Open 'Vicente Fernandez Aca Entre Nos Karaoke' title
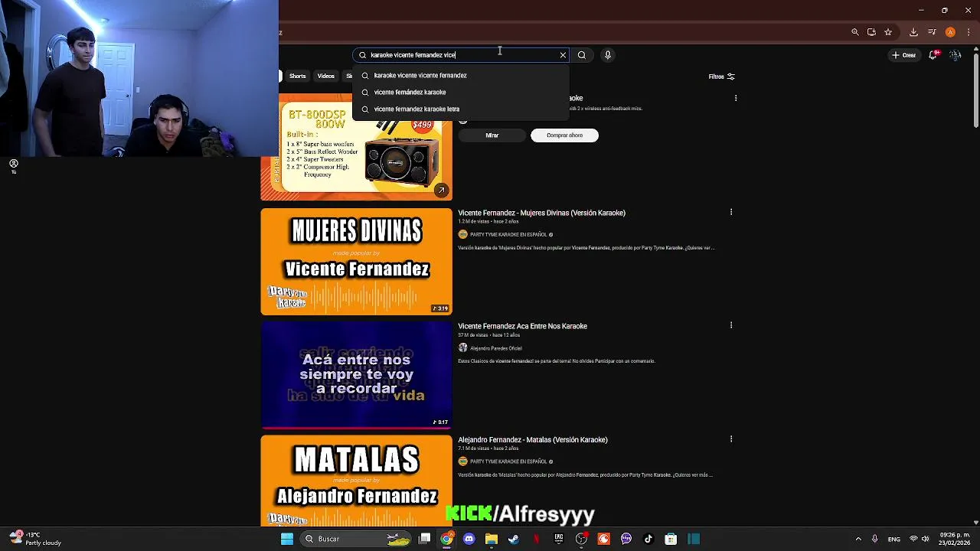Viewport: 980px width, 551px height. pyautogui.click(x=522, y=326)
